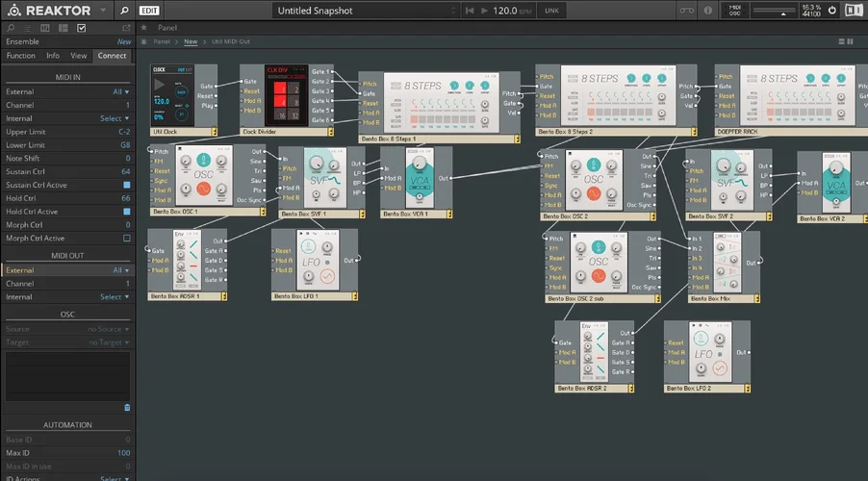Open the View tab
The width and height of the screenshot is (868, 481).
[x=78, y=56]
